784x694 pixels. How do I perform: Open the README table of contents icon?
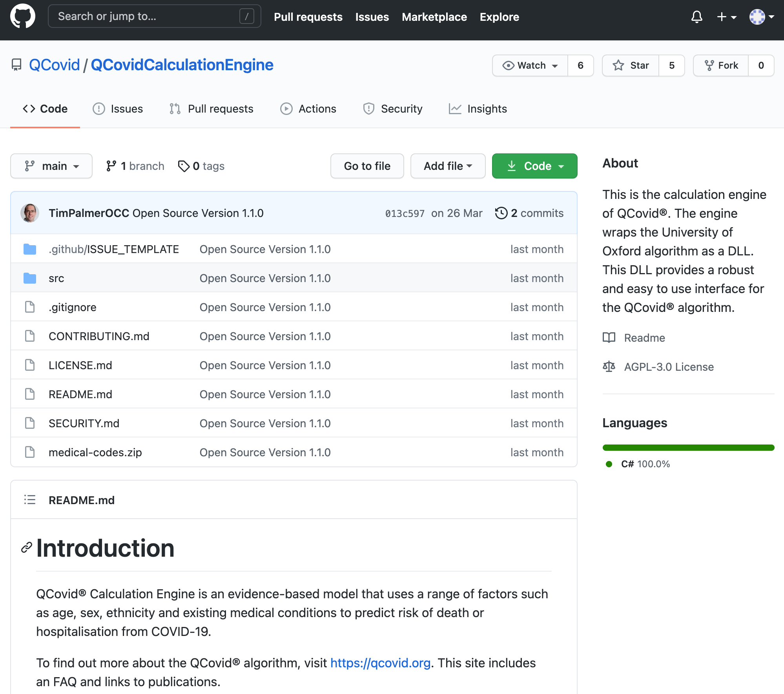click(30, 500)
